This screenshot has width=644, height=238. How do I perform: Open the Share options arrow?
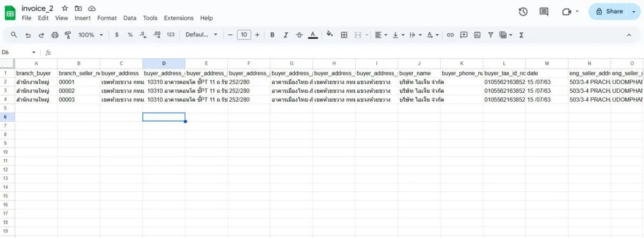pyautogui.click(x=634, y=11)
